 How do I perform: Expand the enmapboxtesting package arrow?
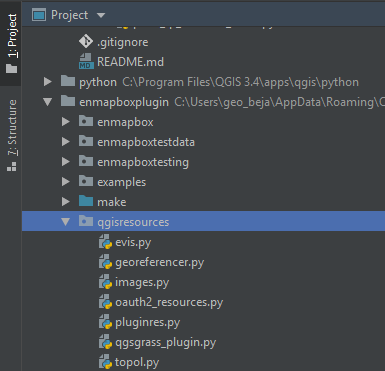(x=66, y=162)
